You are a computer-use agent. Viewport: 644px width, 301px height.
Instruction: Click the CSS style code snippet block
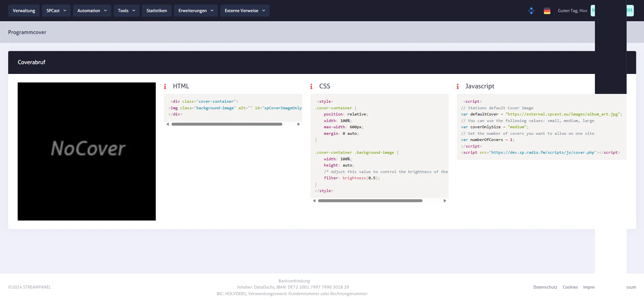380,146
